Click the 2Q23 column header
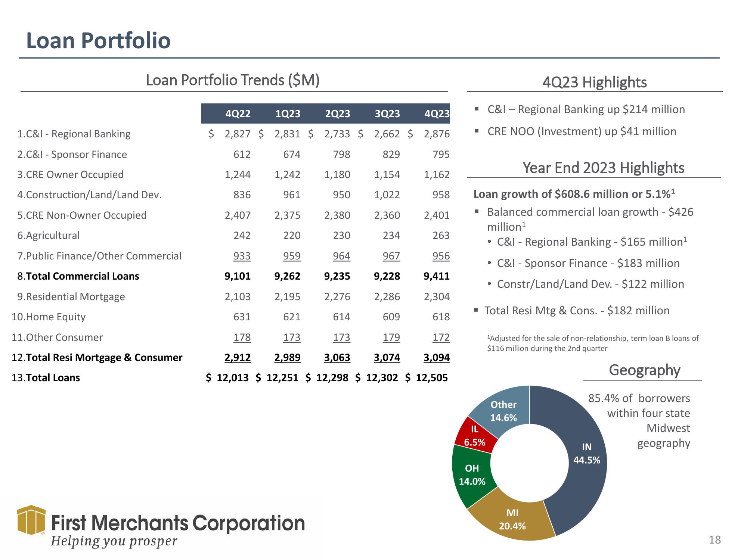This screenshot has width=747, height=560. coord(338,113)
